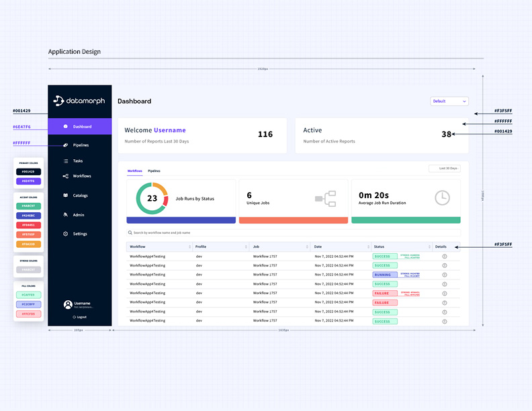Open the Default dropdown
Image resolution: width=532 pixels, height=411 pixels.
pyautogui.click(x=449, y=101)
